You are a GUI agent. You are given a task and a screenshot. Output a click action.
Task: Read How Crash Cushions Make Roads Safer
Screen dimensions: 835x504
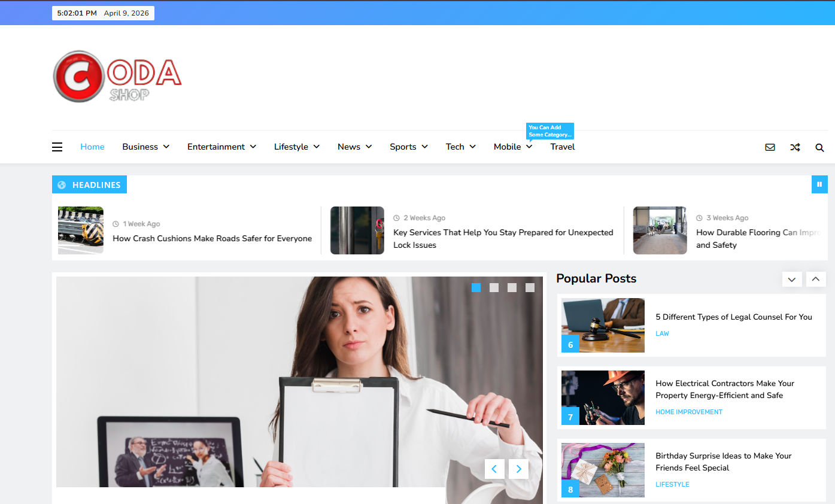click(x=212, y=238)
